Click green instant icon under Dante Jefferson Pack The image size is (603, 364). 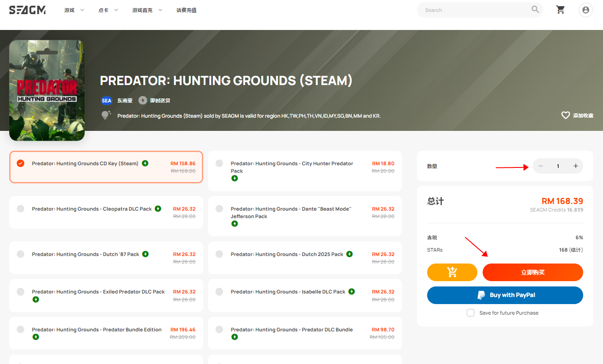click(234, 223)
